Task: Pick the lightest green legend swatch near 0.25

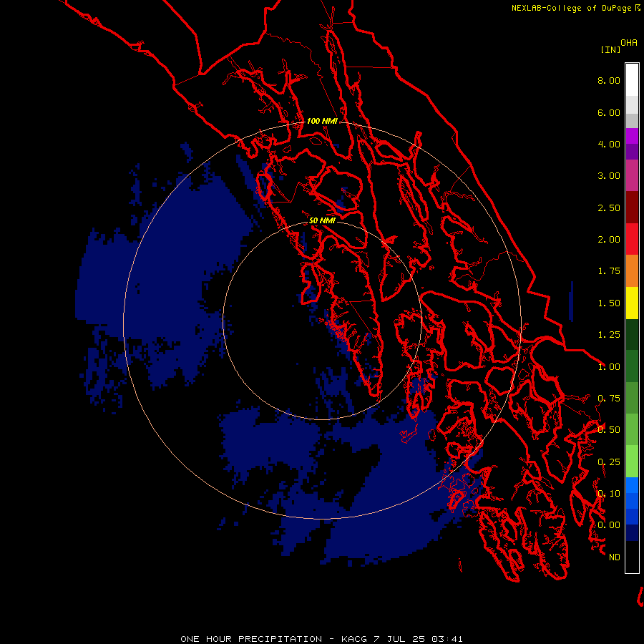Action: pyautogui.click(x=632, y=462)
